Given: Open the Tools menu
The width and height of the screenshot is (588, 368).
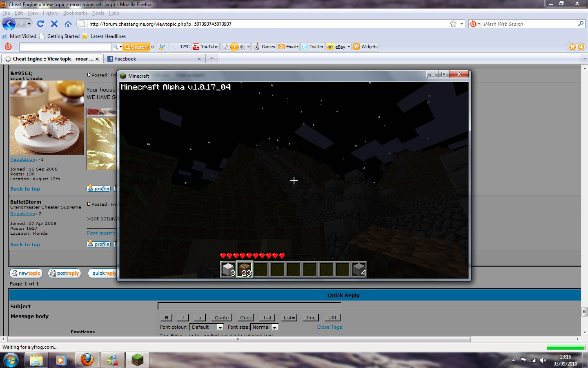Looking at the screenshot, I should pos(98,13).
